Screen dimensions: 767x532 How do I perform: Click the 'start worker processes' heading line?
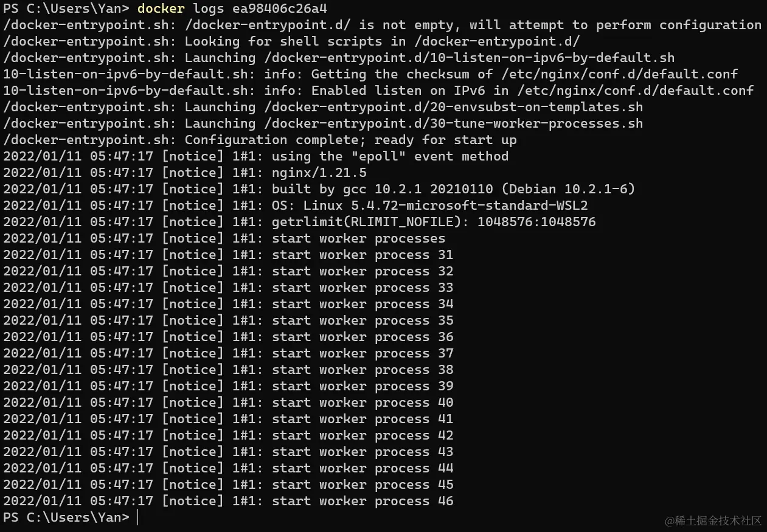coord(224,238)
